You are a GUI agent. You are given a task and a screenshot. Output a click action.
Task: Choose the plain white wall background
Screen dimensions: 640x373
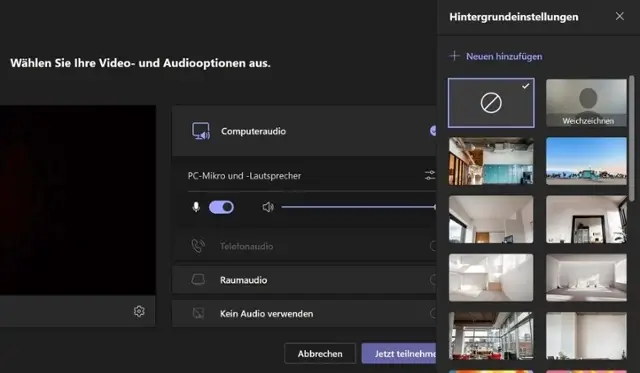[x=587, y=336]
